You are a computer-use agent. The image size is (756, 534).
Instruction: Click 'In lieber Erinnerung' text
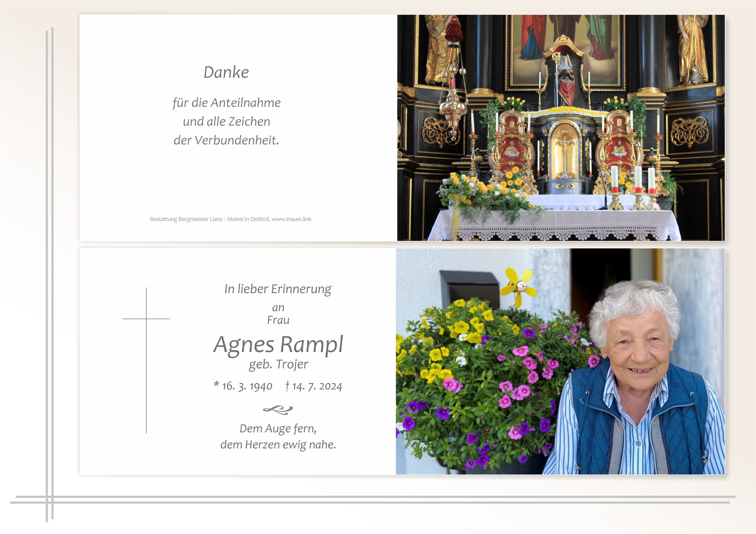[x=278, y=289]
